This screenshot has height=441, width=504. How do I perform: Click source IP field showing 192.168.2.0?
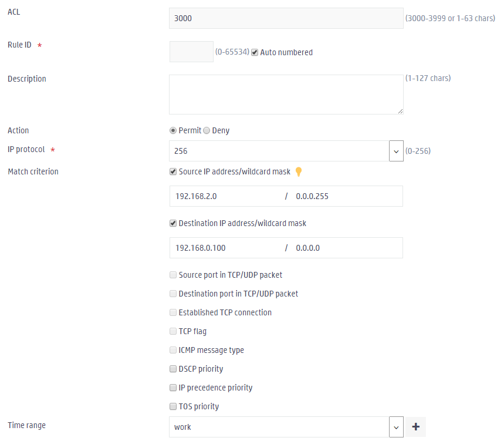point(226,196)
